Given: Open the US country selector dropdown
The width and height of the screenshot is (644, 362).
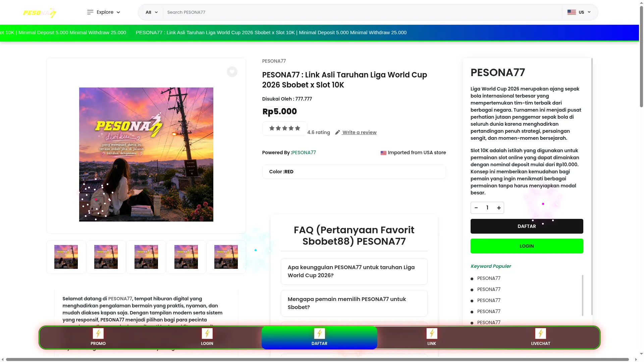Looking at the screenshot, I should coord(579,12).
